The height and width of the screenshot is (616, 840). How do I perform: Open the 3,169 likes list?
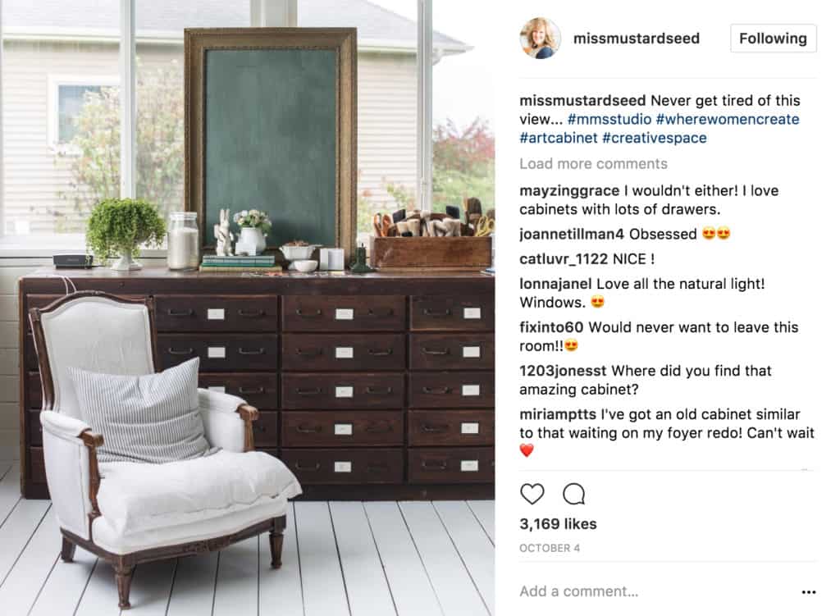tap(558, 524)
